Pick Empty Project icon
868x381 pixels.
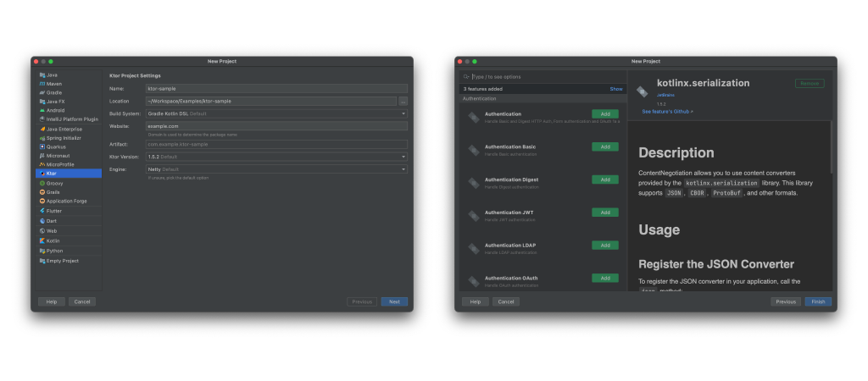(42, 261)
